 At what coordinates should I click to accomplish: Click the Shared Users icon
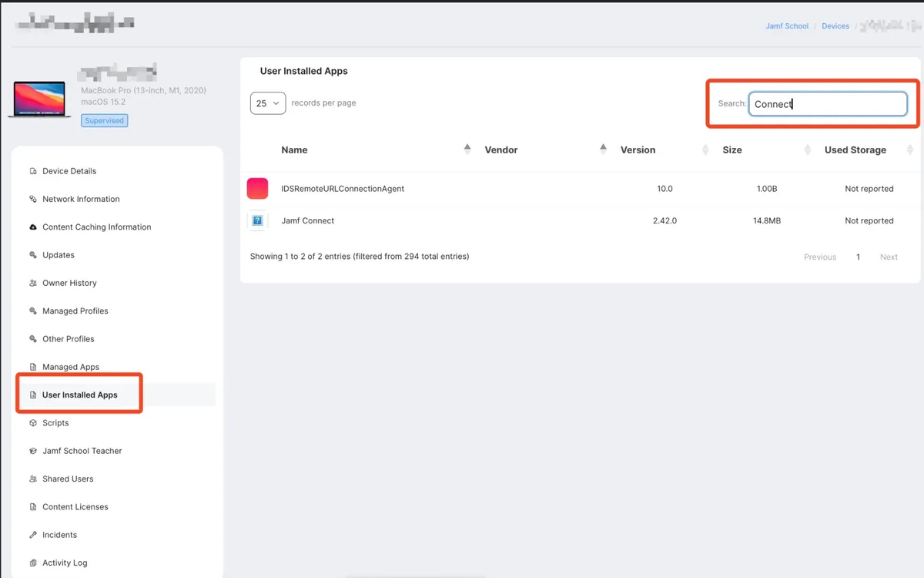tap(34, 479)
